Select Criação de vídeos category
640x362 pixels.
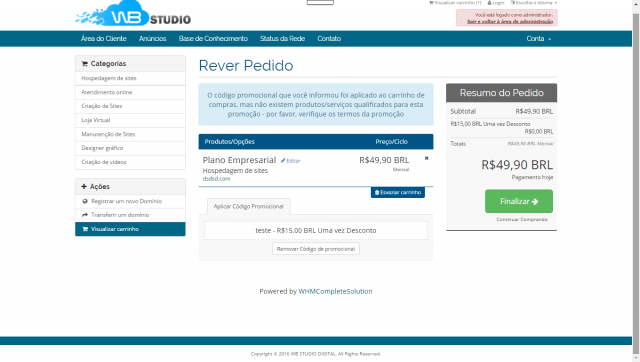130,162
